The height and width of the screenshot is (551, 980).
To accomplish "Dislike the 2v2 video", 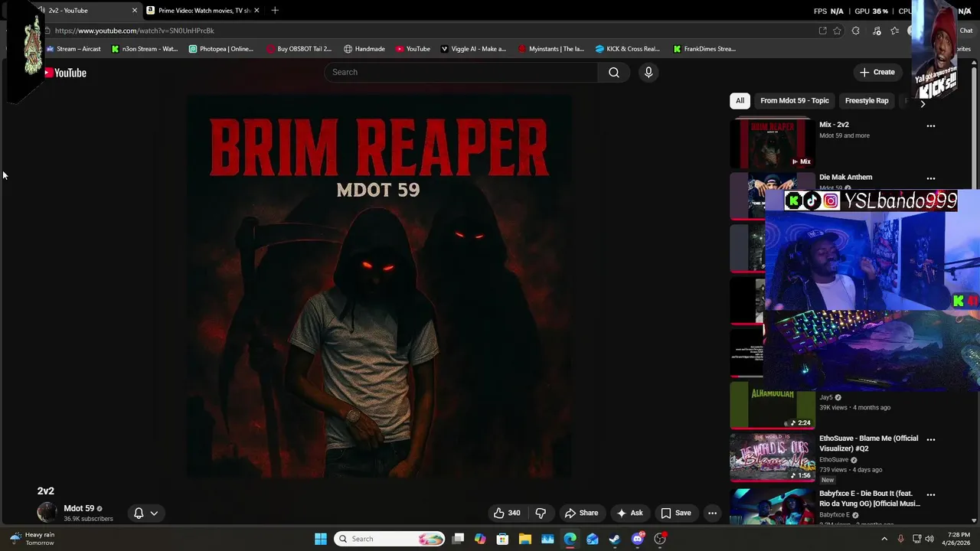I will click(x=541, y=513).
